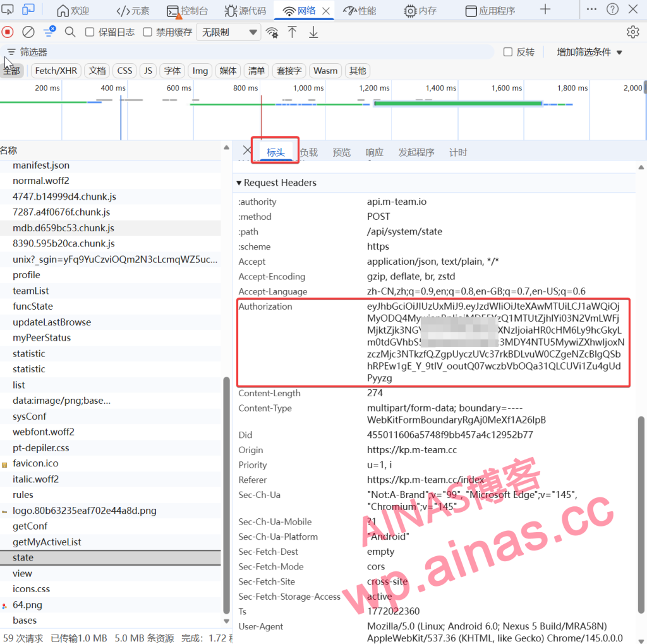647x644 pixels.
Task: Filter requests by 其他
Action: (x=358, y=71)
